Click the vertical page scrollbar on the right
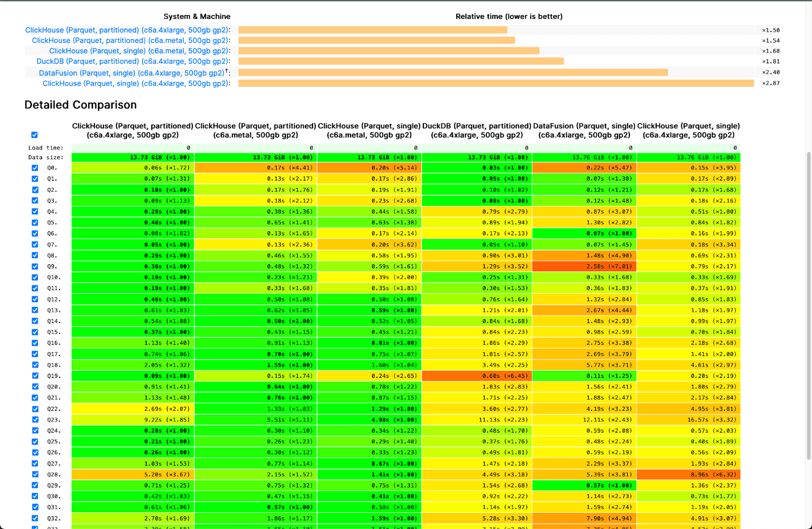The image size is (812, 529). pyautogui.click(x=808, y=304)
